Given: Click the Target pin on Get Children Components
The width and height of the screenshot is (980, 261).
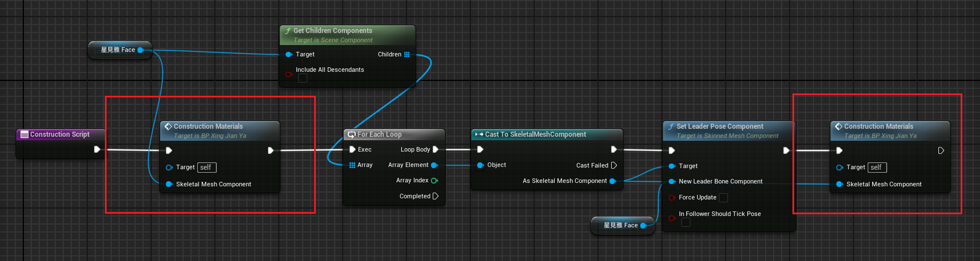Looking at the screenshot, I should click(288, 55).
